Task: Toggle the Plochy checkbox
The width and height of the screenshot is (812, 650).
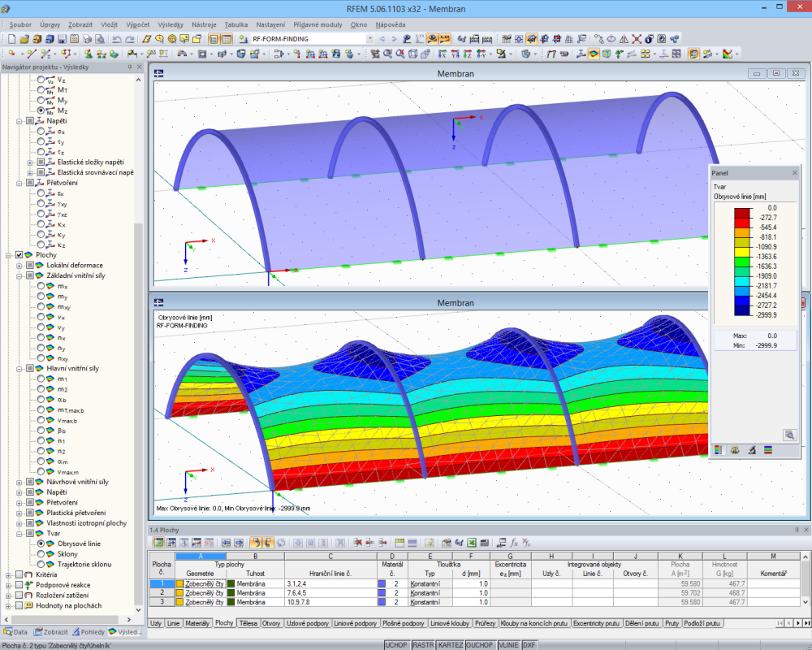Action: (19, 255)
